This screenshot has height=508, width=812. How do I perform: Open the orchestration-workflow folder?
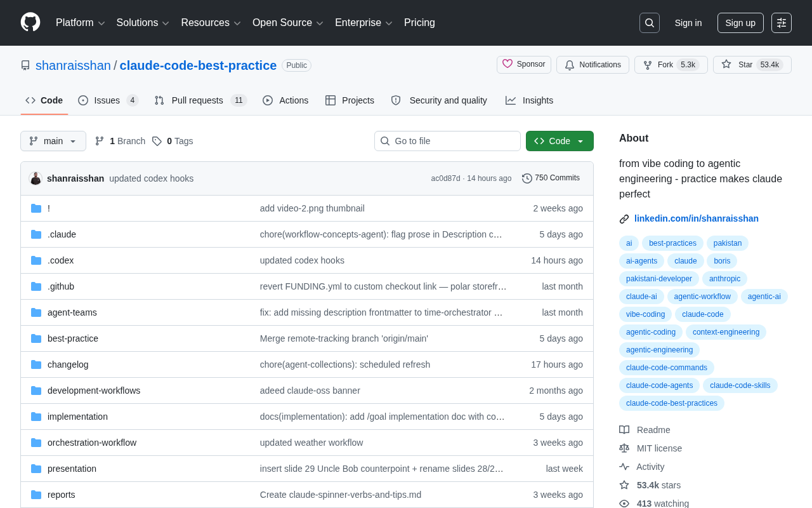point(92,443)
